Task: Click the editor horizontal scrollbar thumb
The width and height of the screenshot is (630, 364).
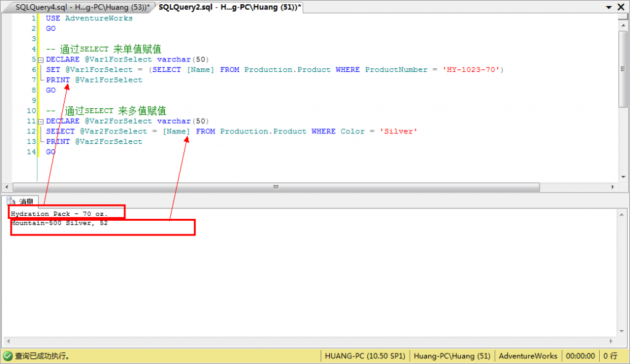Action: point(277,187)
